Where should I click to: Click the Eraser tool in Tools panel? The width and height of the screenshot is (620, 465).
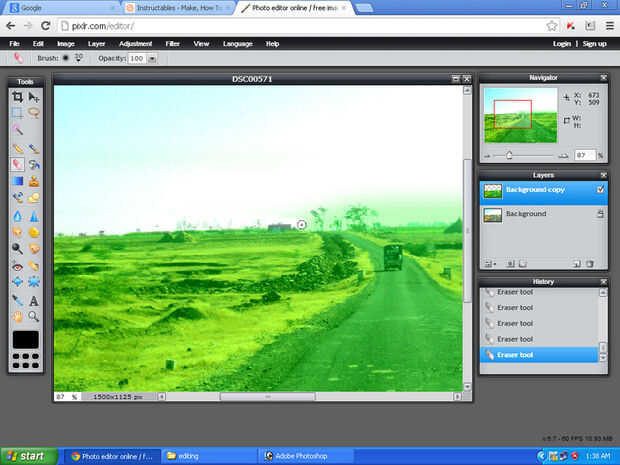click(17, 164)
